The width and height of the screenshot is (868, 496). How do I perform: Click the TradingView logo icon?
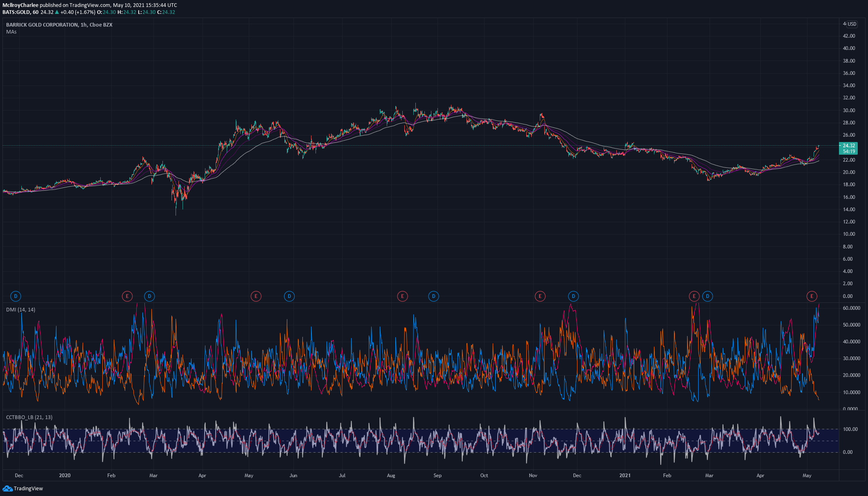click(x=7, y=488)
